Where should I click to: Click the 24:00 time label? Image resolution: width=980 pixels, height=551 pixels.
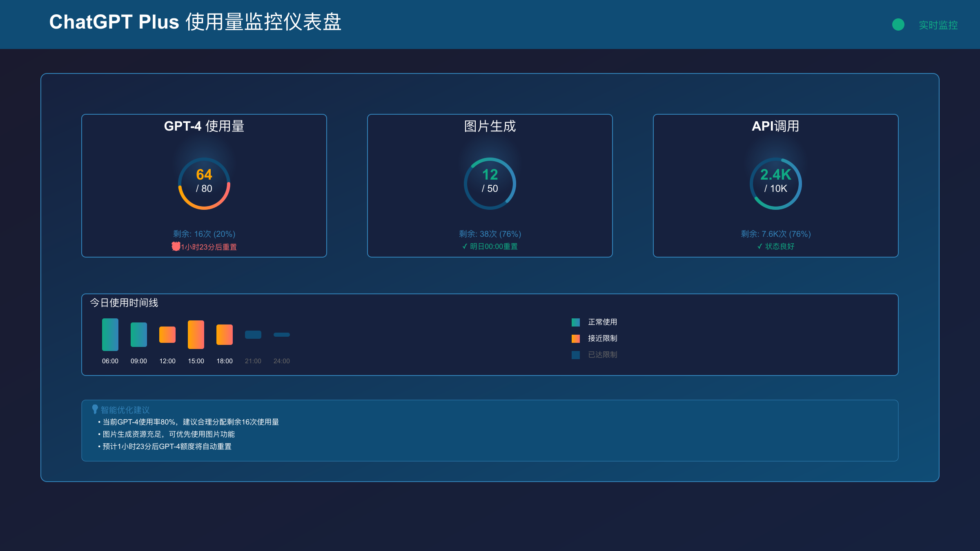click(x=282, y=361)
